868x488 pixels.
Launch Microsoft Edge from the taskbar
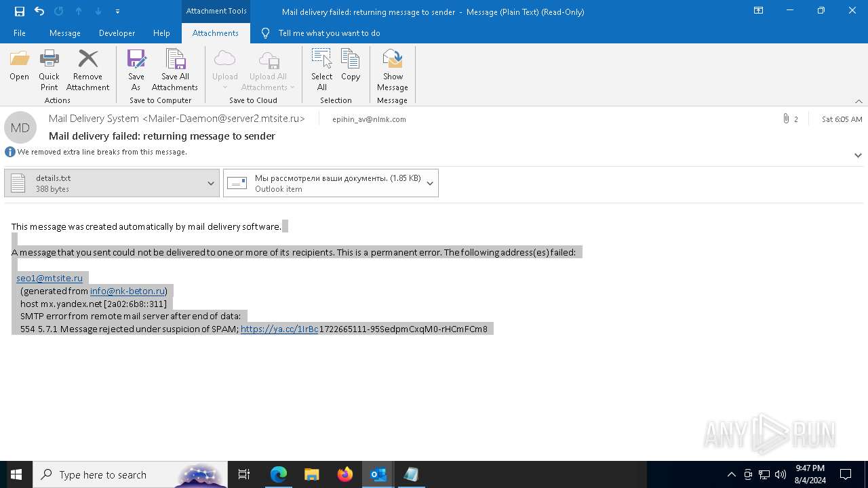279,474
